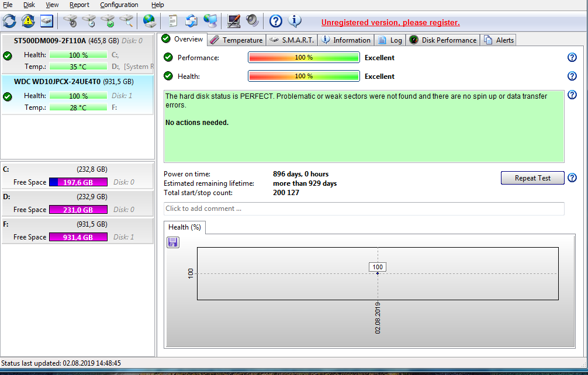The width and height of the screenshot is (588, 375).
Task: Open the Configuration menu
Action: (119, 5)
